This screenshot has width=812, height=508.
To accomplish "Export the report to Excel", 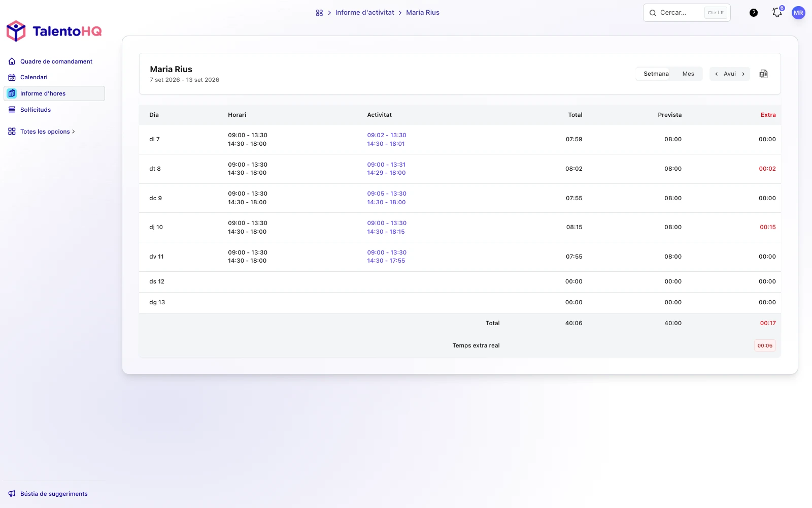I will point(763,74).
